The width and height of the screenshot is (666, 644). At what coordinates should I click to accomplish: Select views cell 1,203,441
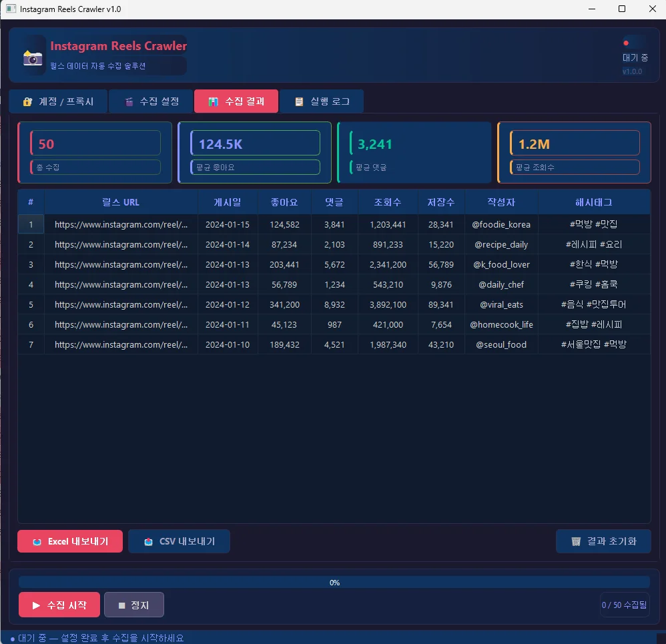(388, 224)
